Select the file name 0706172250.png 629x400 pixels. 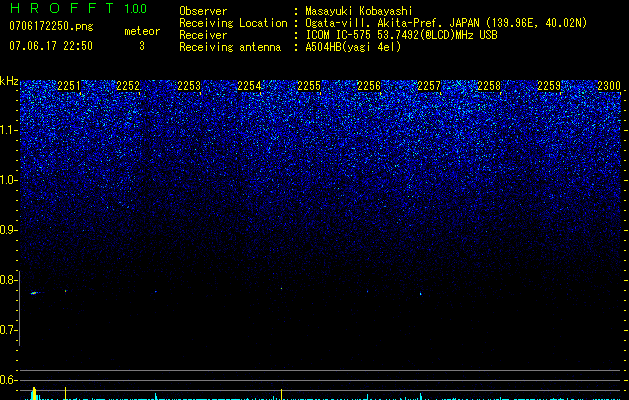pyautogui.click(x=51, y=26)
